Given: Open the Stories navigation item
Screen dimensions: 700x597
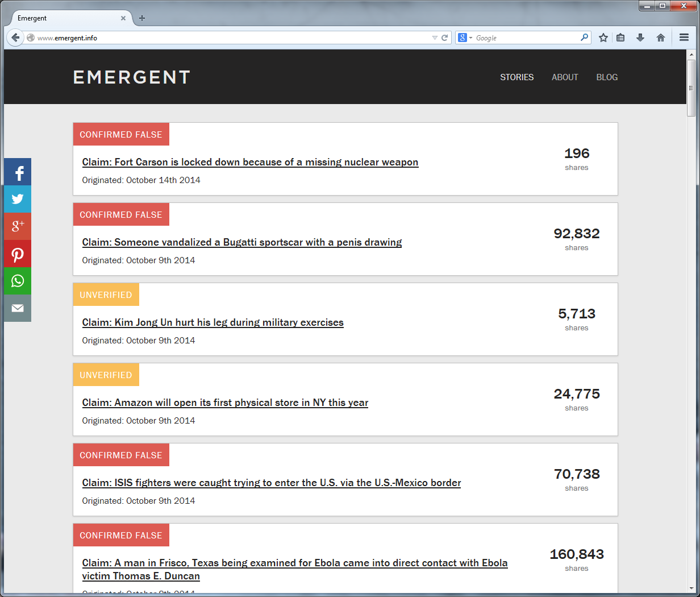Looking at the screenshot, I should (x=516, y=77).
